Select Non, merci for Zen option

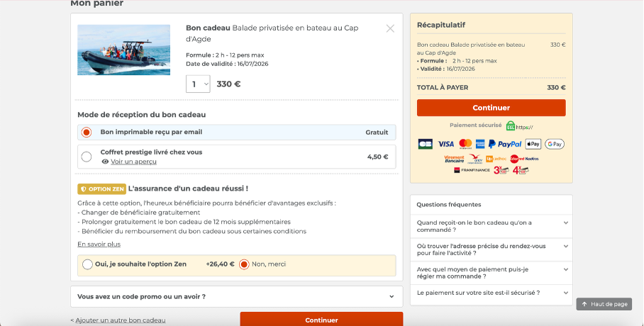pyautogui.click(x=244, y=264)
